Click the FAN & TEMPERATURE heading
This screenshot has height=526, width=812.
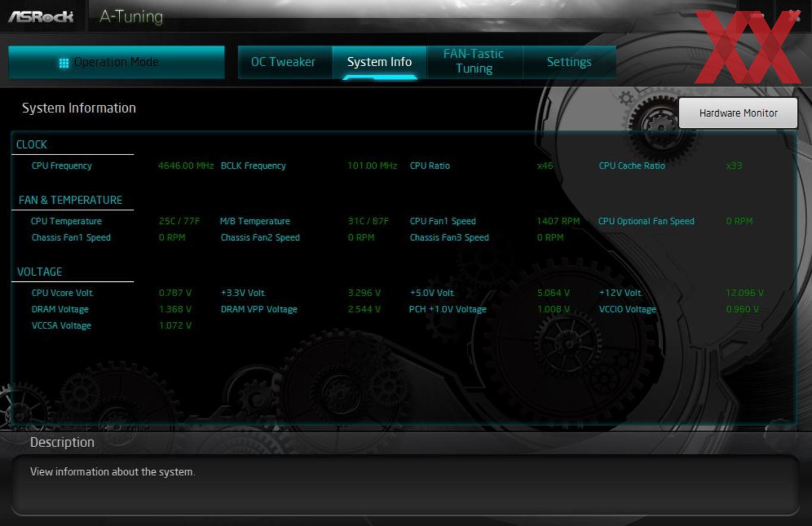coord(70,200)
